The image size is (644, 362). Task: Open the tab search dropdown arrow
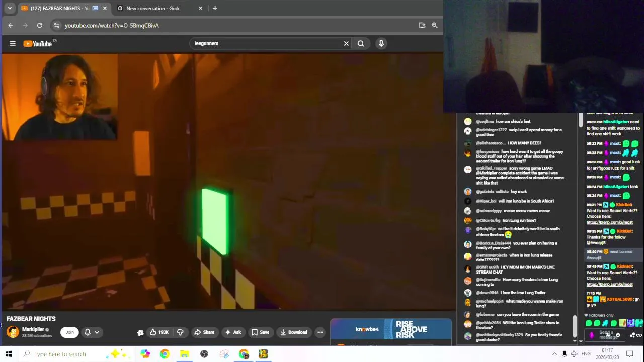(10, 8)
